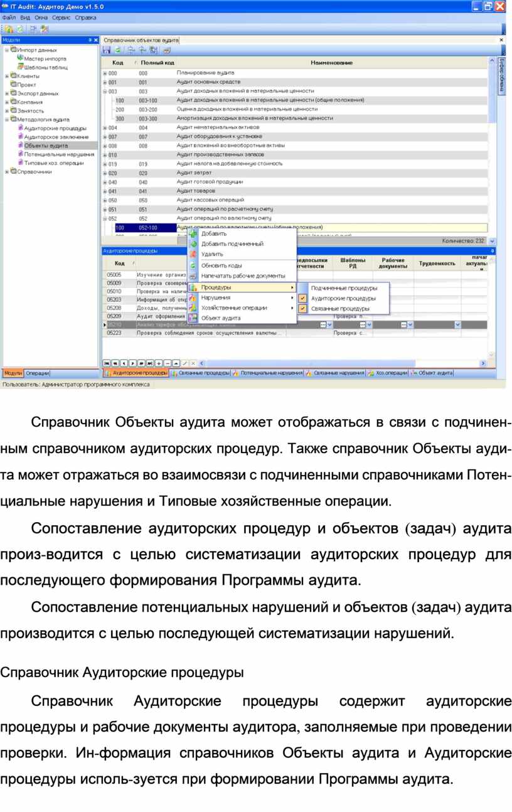The width and height of the screenshot is (512, 812).
Task: Switch to the Потенциальные нарушения bottom tab
Action: [267, 373]
